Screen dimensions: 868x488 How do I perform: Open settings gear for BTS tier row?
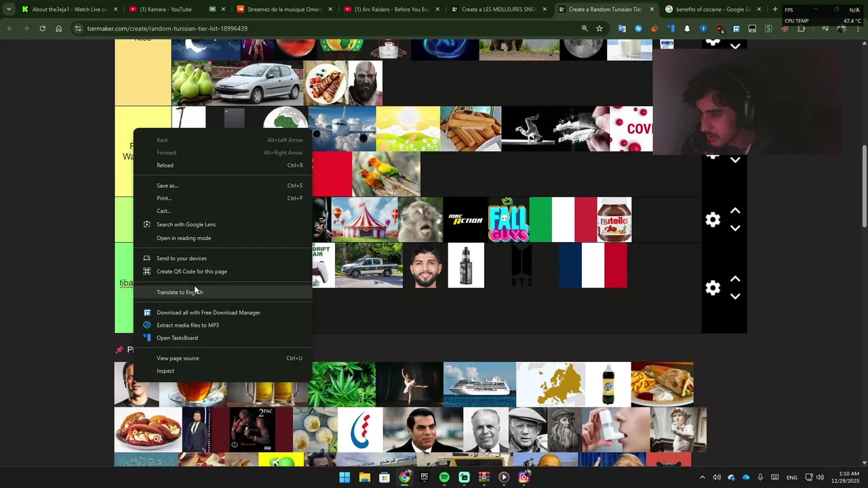pyautogui.click(x=713, y=288)
